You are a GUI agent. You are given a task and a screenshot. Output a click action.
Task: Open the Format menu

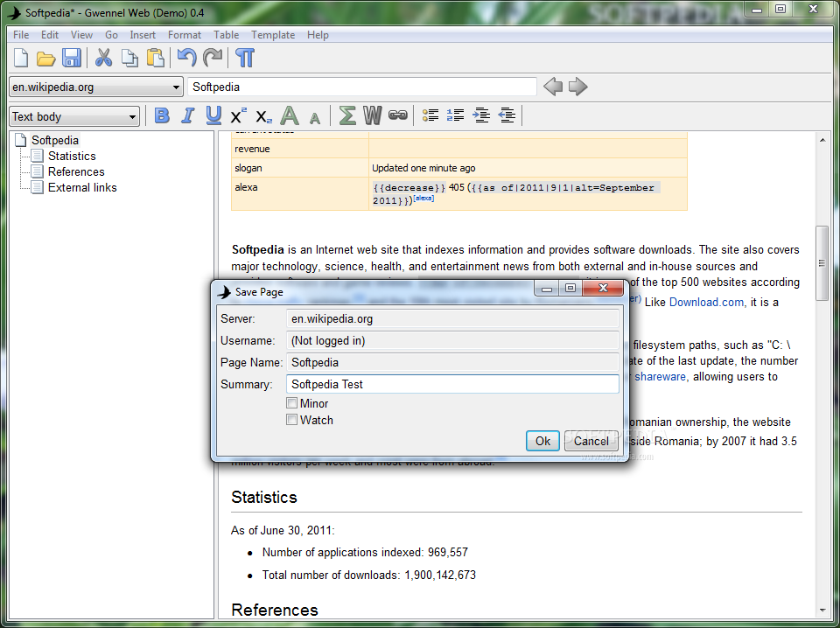[x=185, y=35]
